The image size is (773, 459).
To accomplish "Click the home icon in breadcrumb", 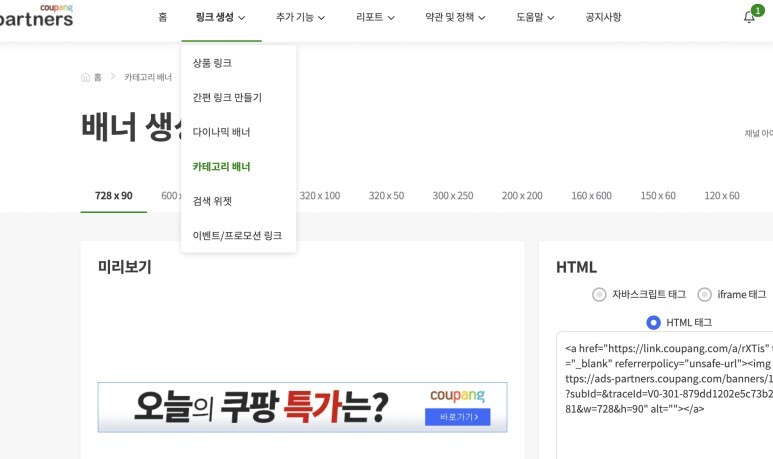I will click(85, 77).
